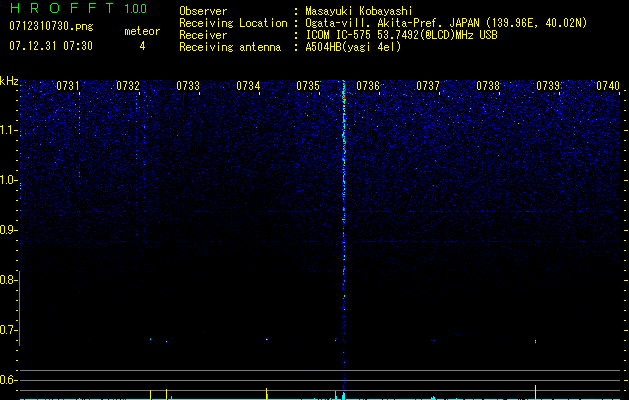Click the 1.1 kHz frequency label
Image resolution: width=629 pixels, height=400 pixels.
point(8,130)
